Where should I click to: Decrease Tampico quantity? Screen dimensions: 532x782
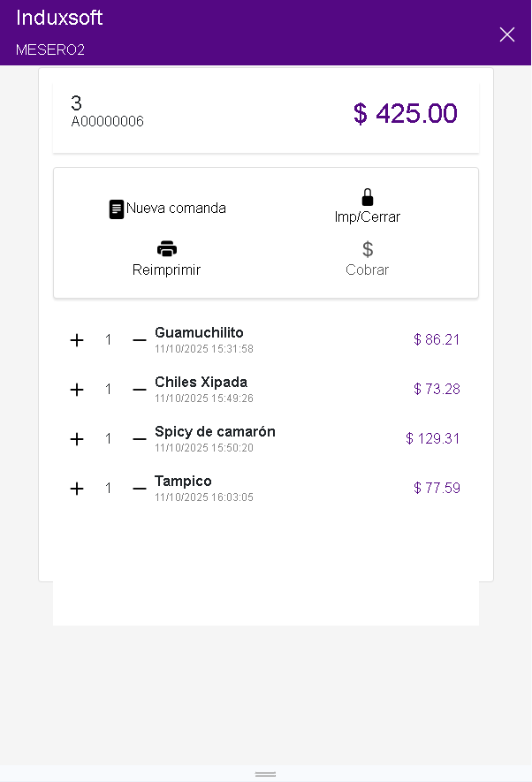point(139,489)
